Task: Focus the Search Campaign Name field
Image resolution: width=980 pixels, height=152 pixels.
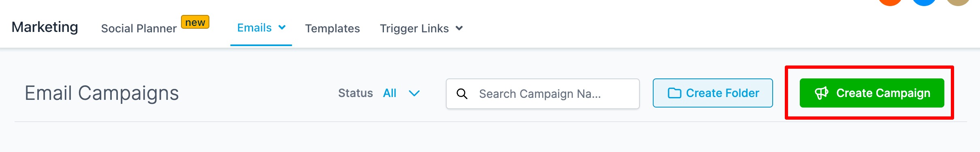Action: (543, 94)
